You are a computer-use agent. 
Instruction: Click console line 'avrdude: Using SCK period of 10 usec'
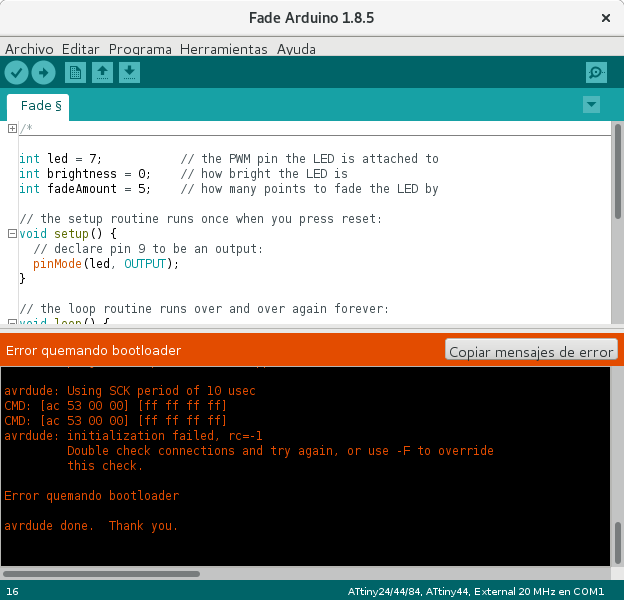point(130,391)
